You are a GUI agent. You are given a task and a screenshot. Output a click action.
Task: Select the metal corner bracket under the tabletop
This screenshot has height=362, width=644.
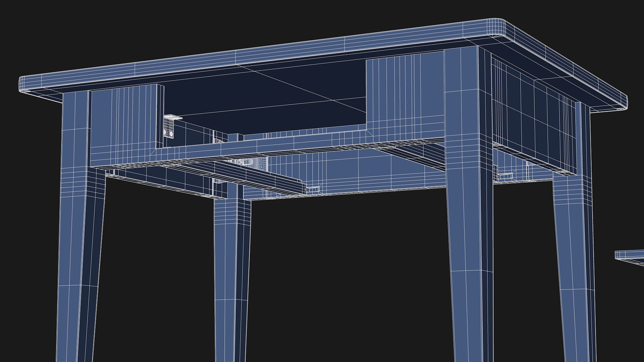(172, 126)
